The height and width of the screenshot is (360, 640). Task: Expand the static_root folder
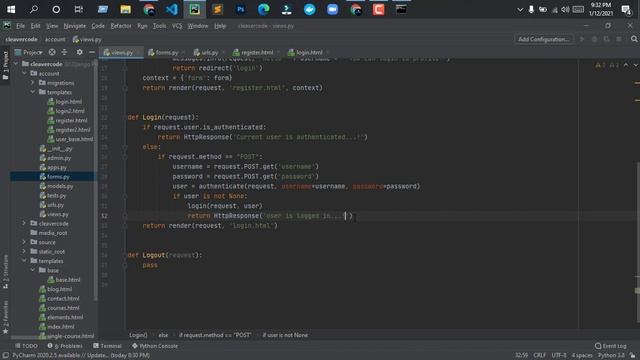coord(24,251)
